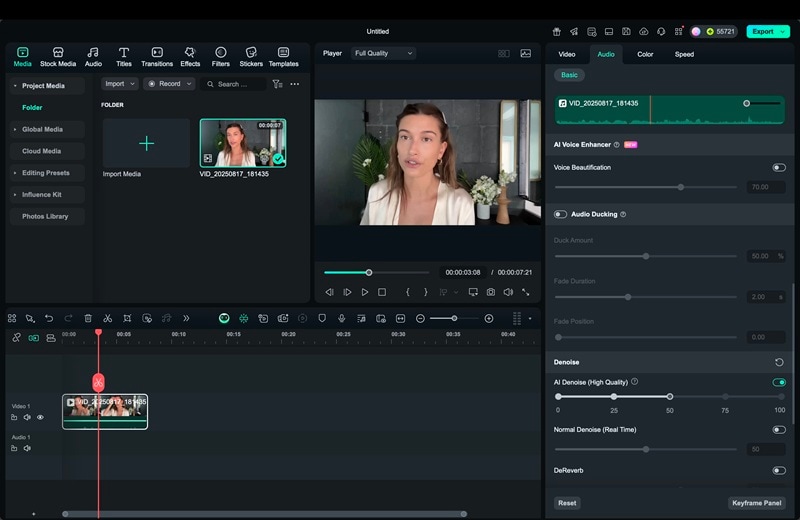Turn on the DeReverb switch
Viewport: 800px width, 520px height.
(779, 471)
